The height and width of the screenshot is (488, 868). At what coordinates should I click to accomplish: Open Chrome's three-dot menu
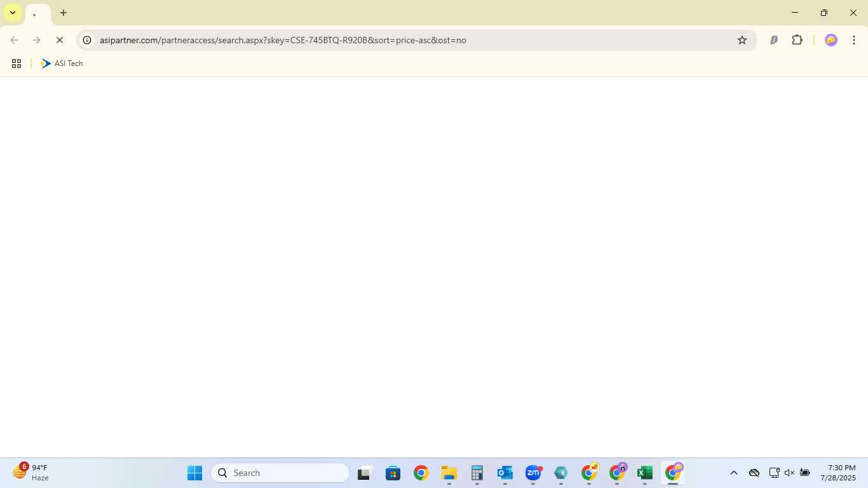click(854, 40)
